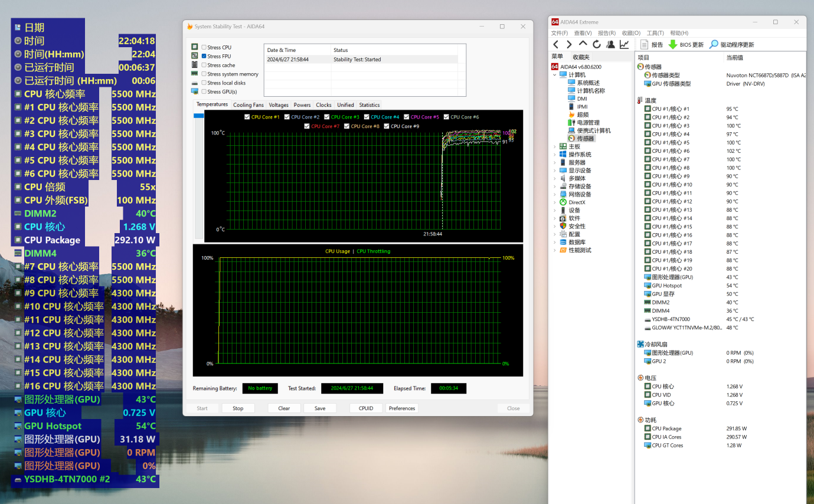Image resolution: width=814 pixels, height=504 pixels.
Task: Select the 传感器 sensor tree item
Action: coord(581,139)
